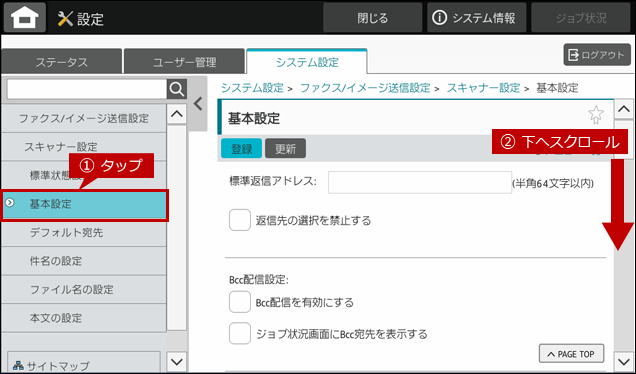Click the ログアウト button

coord(597,55)
